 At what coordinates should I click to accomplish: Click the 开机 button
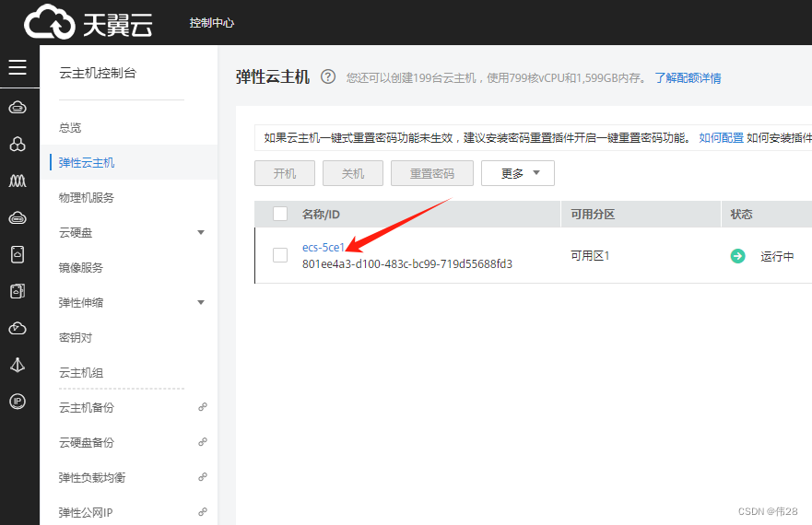(x=285, y=173)
